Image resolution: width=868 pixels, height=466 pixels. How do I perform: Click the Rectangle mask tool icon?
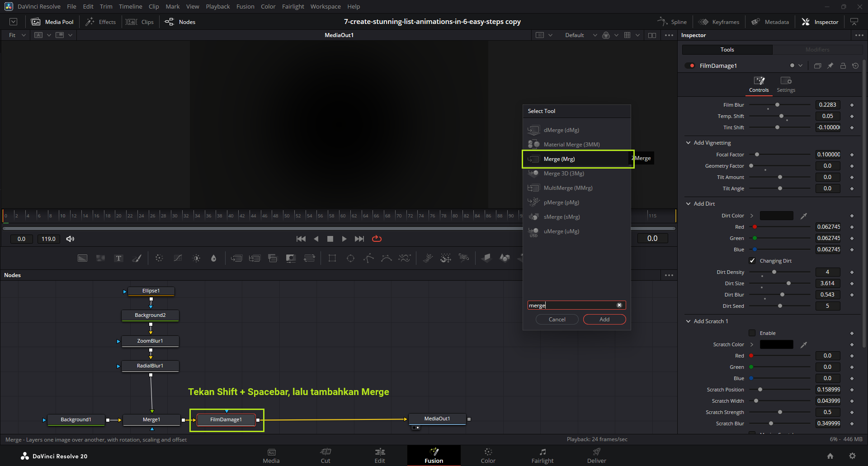(x=332, y=259)
